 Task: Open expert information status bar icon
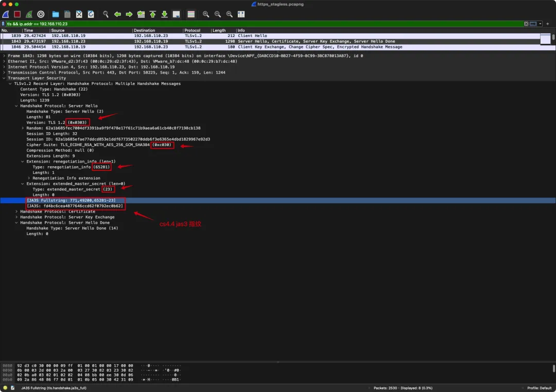pos(5,388)
